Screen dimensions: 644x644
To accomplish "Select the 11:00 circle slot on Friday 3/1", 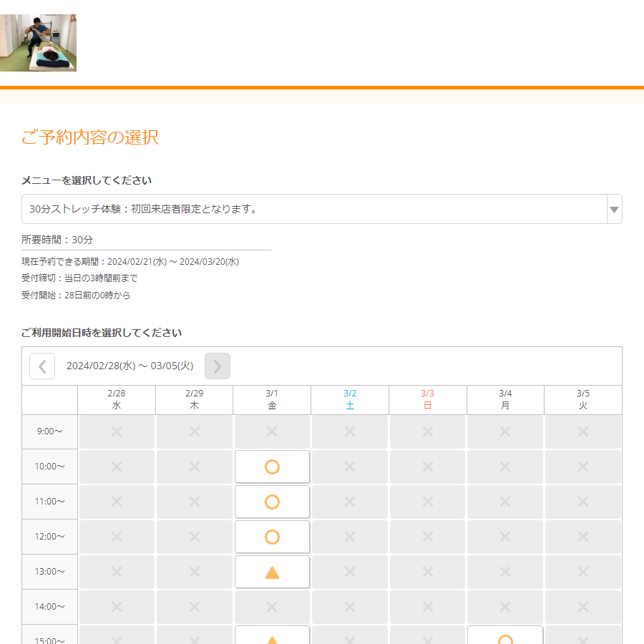I will (x=272, y=502).
